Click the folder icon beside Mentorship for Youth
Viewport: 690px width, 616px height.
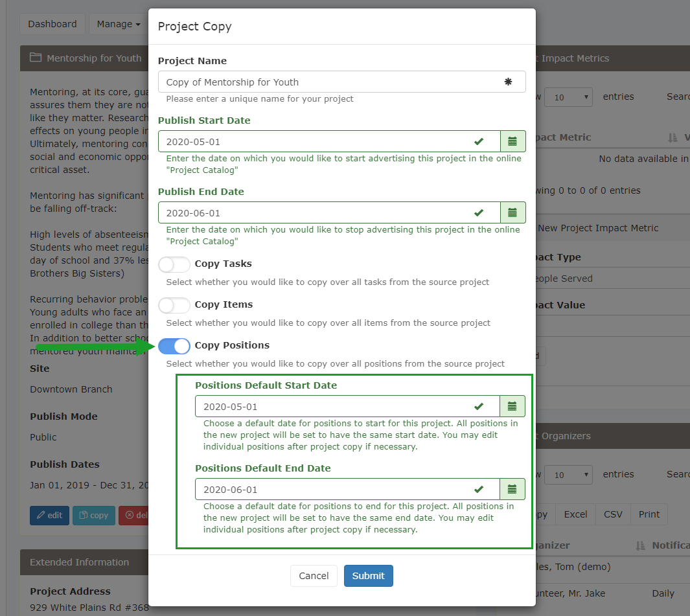point(36,58)
